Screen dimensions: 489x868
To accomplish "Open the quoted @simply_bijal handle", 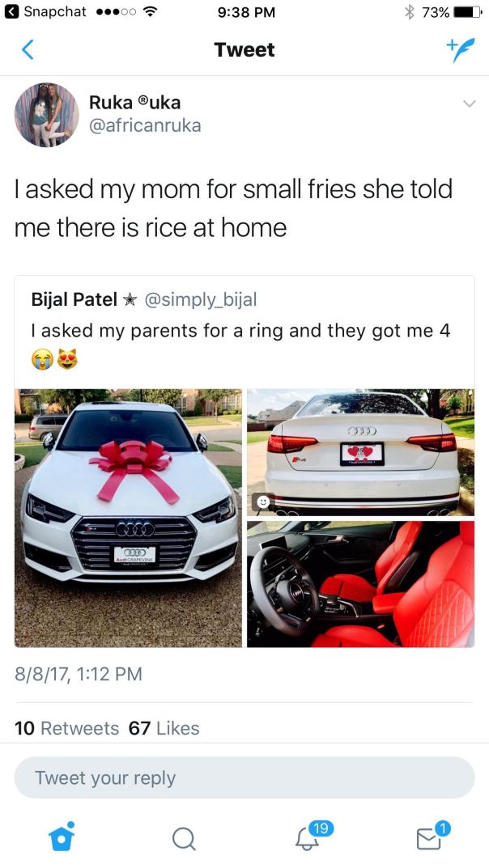I will (201, 299).
